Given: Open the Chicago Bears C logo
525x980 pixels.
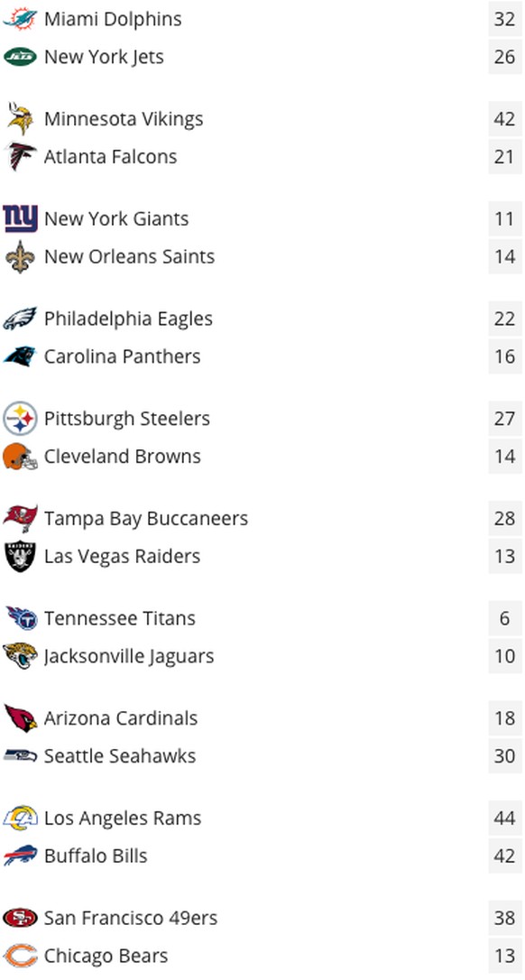Looking at the screenshot, I should pyautogui.click(x=20, y=956).
